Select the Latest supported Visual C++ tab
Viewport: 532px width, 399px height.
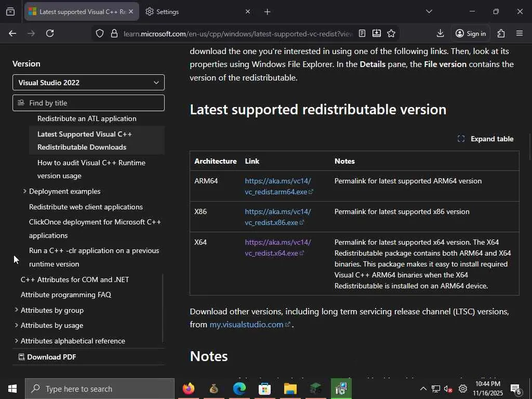click(x=82, y=12)
